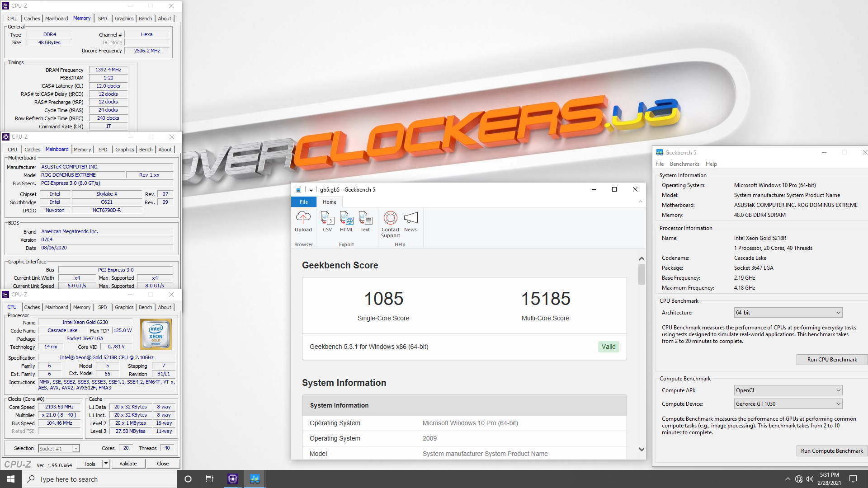
Task: Open Benchmarks menu in Geekbench 5
Action: 684,164
